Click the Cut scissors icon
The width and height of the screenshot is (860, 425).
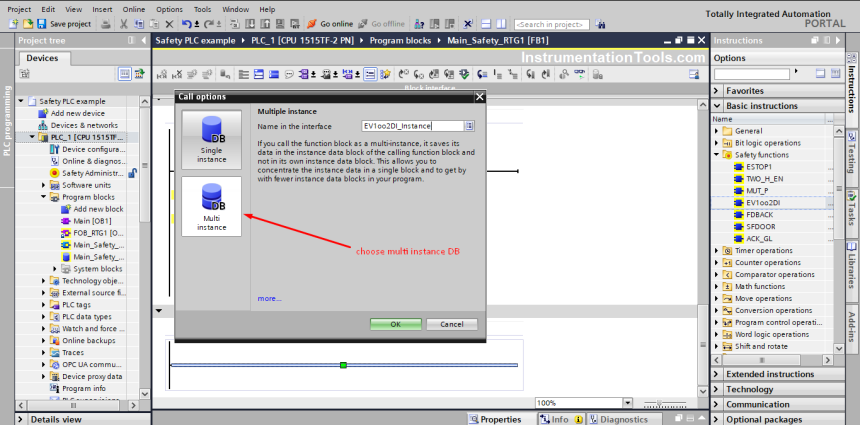pos(122,23)
